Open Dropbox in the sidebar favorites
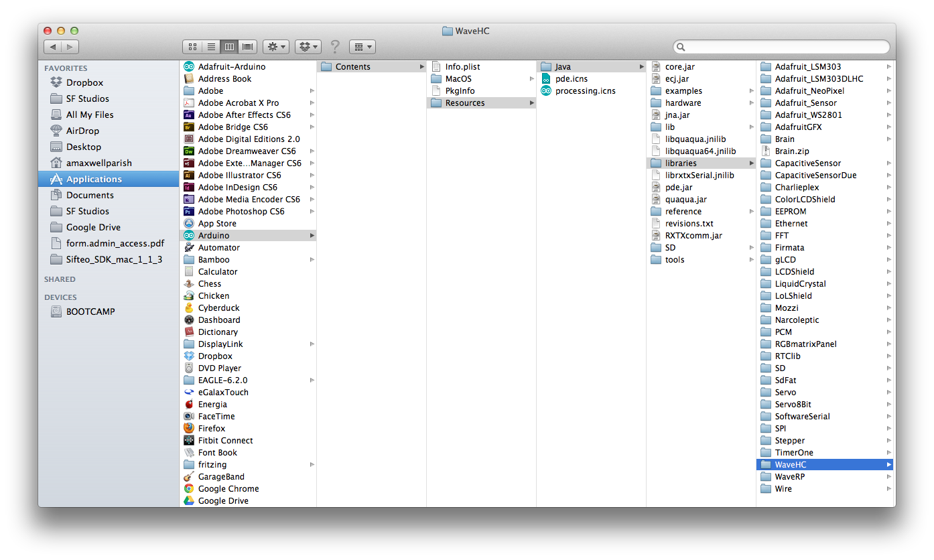 pos(109,82)
